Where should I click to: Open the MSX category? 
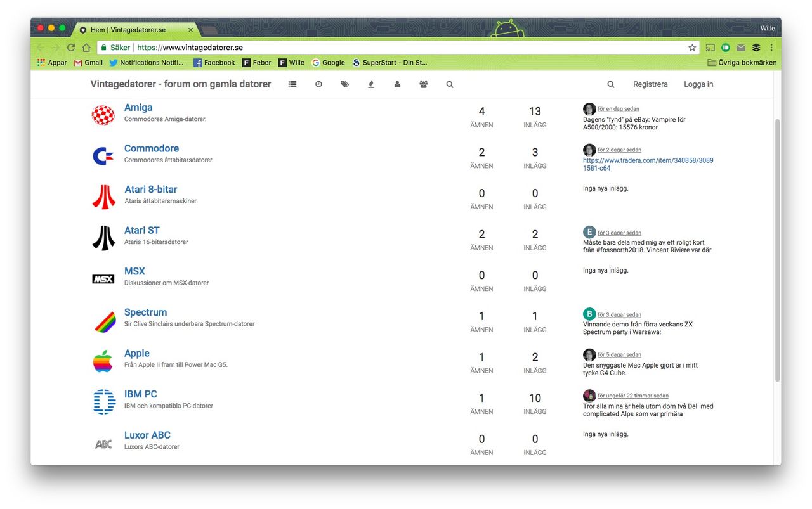(x=134, y=271)
